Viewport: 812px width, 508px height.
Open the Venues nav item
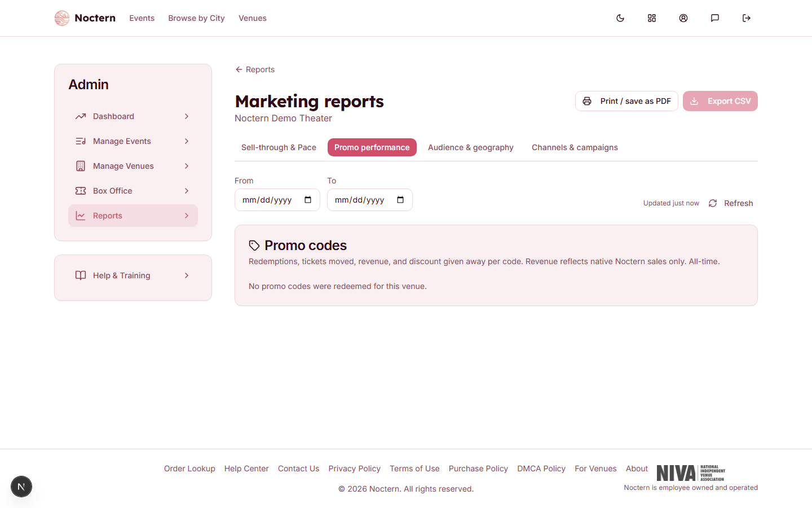tap(253, 18)
